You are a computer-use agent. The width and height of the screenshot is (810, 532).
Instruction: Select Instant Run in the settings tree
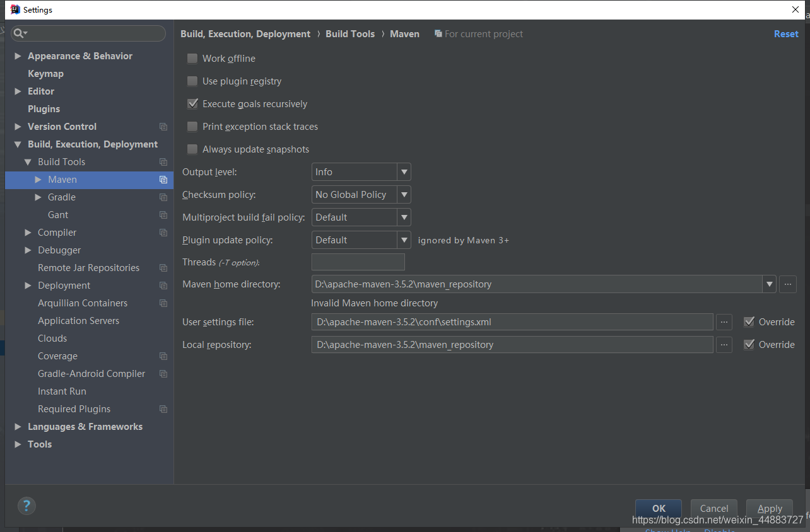(62, 391)
